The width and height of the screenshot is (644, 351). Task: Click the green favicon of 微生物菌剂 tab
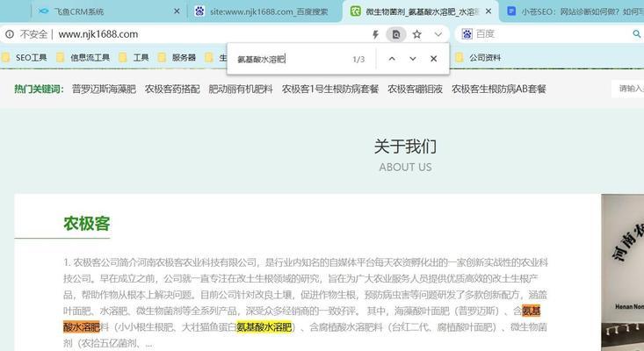point(355,11)
